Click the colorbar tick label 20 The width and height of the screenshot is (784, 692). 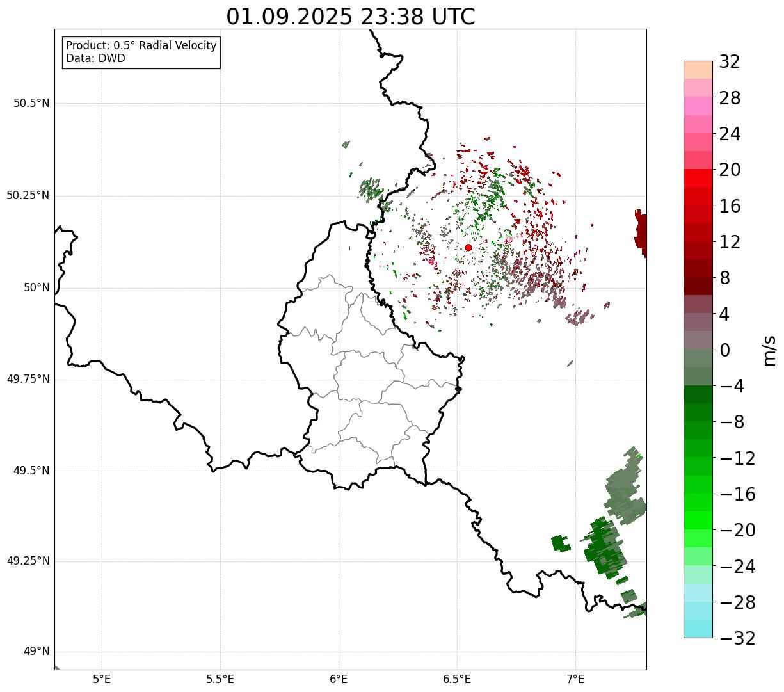point(730,170)
